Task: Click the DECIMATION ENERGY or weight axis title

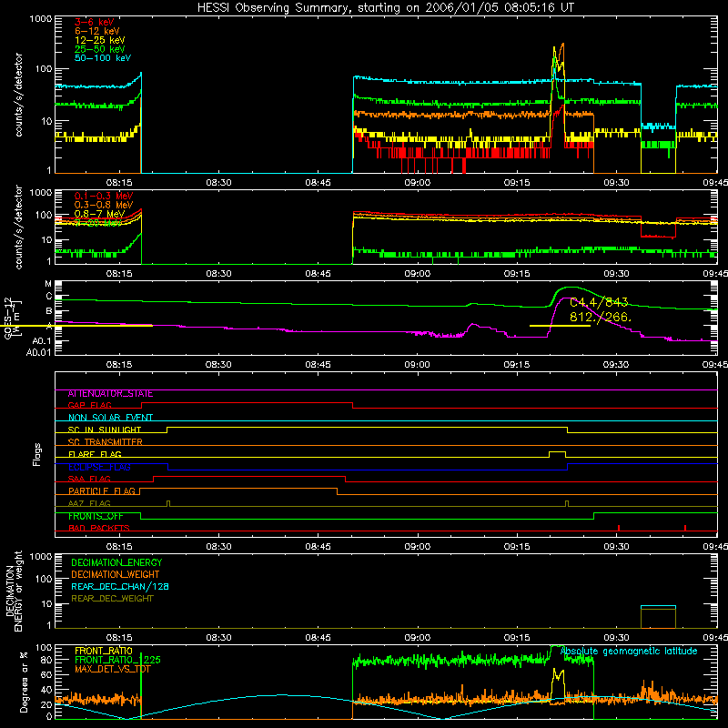Action: pos(14,591)
